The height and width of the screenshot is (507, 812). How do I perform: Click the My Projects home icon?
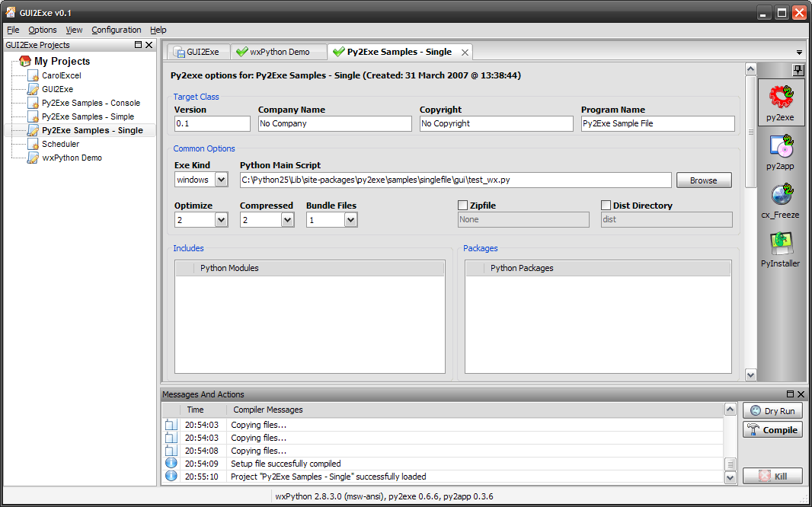coord(25,61)
